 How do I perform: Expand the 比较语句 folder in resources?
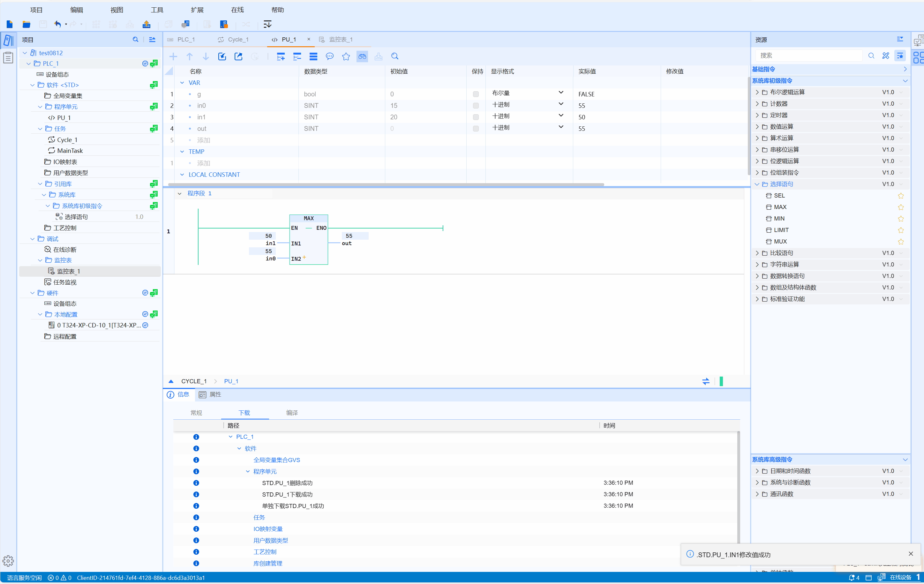[757, 253]
